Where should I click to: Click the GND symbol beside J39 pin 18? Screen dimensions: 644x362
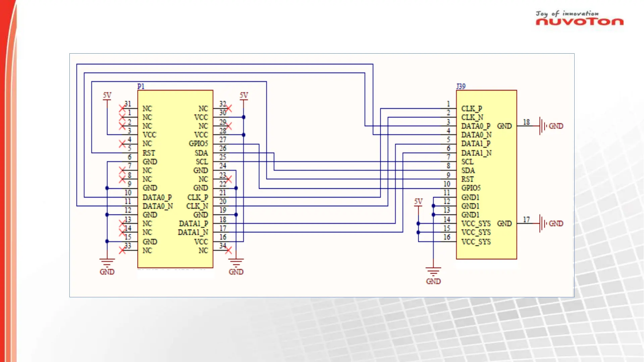551,126
